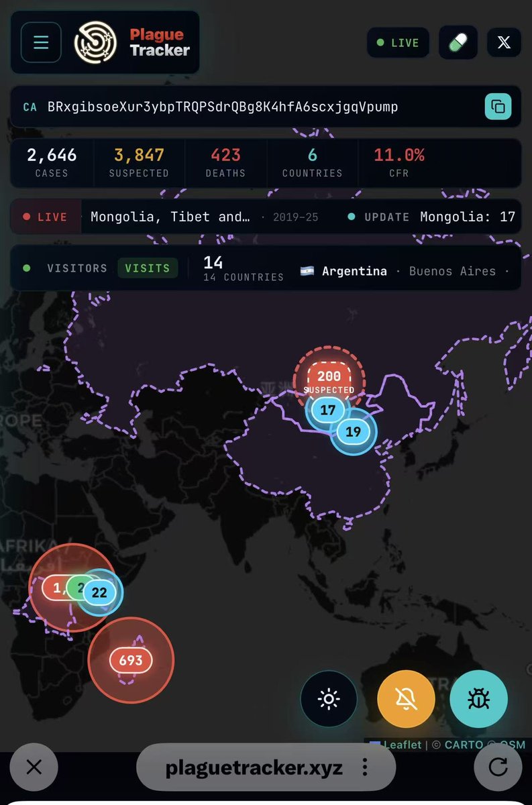Close the in-app browser
Viewport: 532px width, 805px height.
34,767
